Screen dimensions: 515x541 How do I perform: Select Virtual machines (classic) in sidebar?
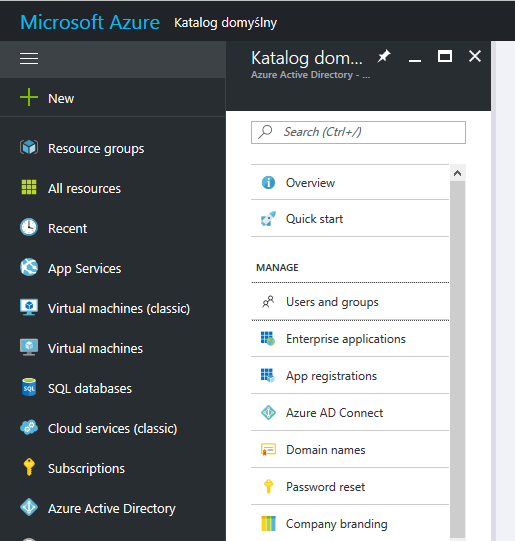pos(119,308)
